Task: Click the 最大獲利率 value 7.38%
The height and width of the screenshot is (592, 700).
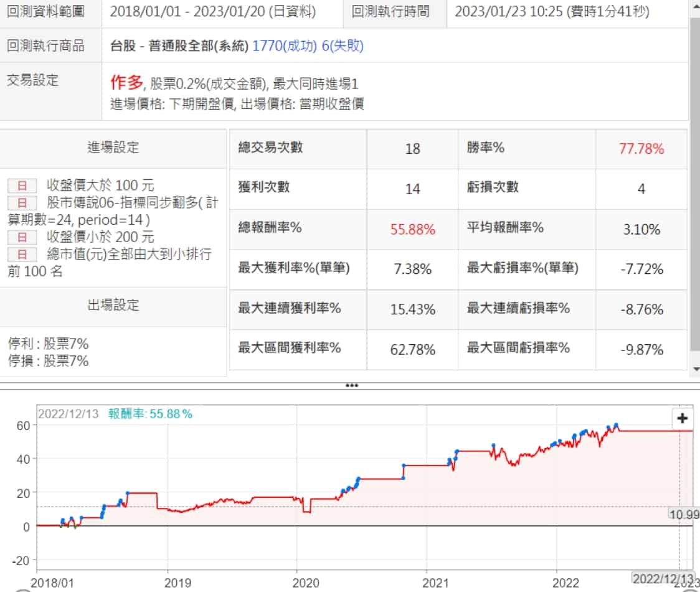Action: [412, 269]
